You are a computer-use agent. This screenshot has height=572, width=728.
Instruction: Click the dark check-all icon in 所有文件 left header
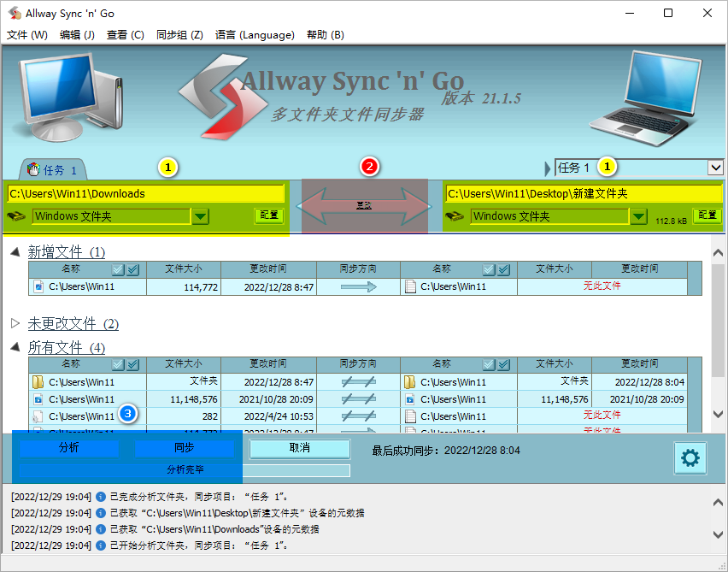pos(132,365)
